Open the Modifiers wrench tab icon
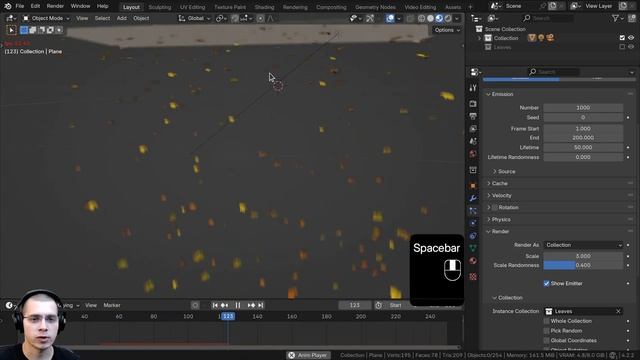The image size is (640, 360). (473, 198)
